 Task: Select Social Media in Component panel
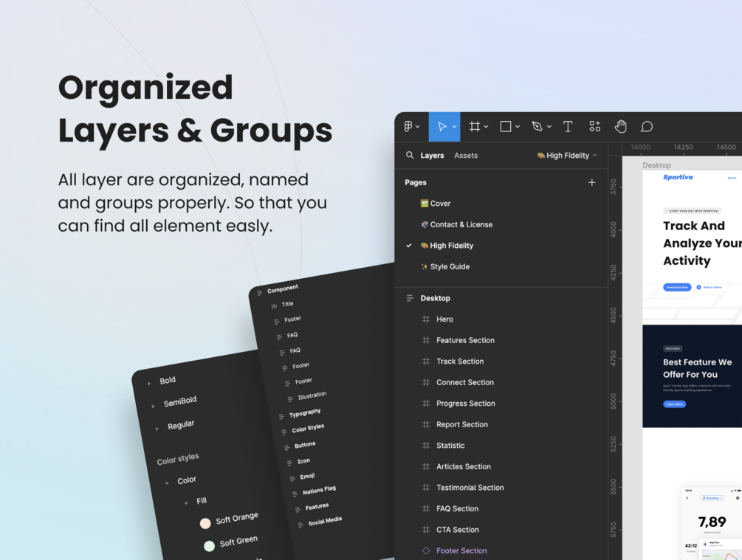[325, 521]
